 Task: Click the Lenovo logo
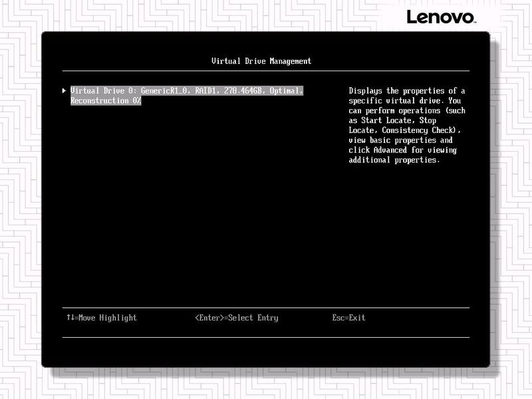440,17
